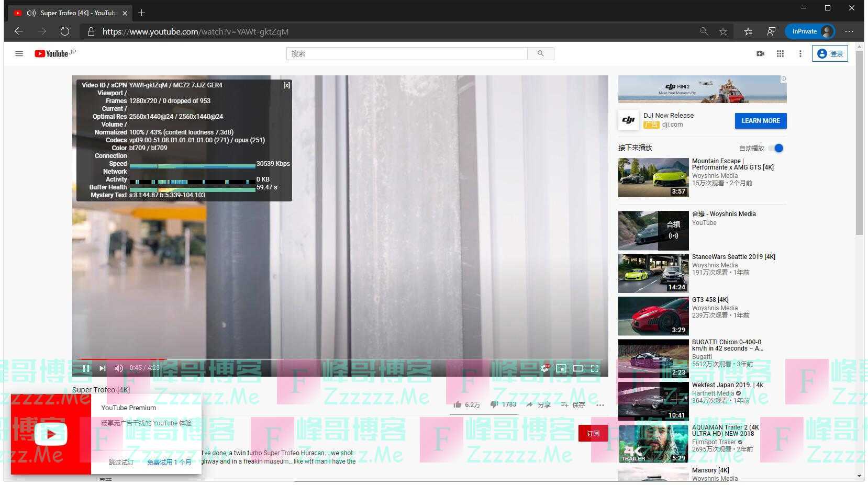
Task: Switch to theater mode
Action: coord(578,368)
